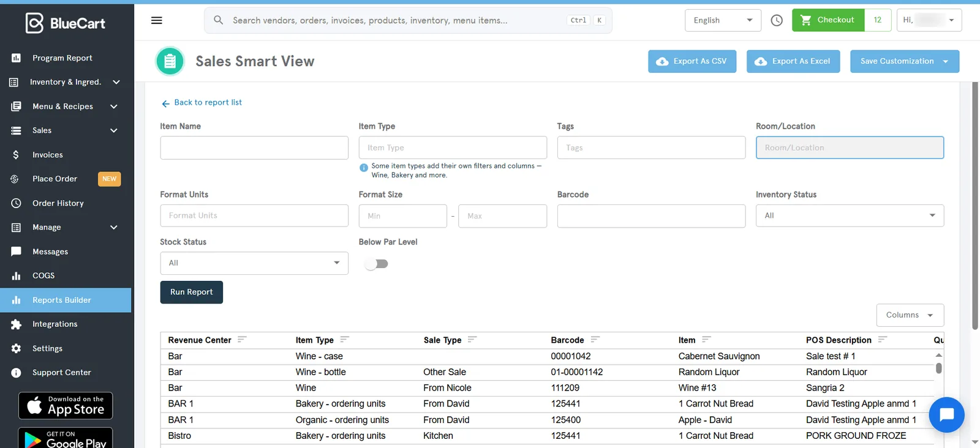Image resolution: width=980 pixels, height=448 pixels.
Task: Sort by Barcode column icon
Action: [x=595, y=339]
